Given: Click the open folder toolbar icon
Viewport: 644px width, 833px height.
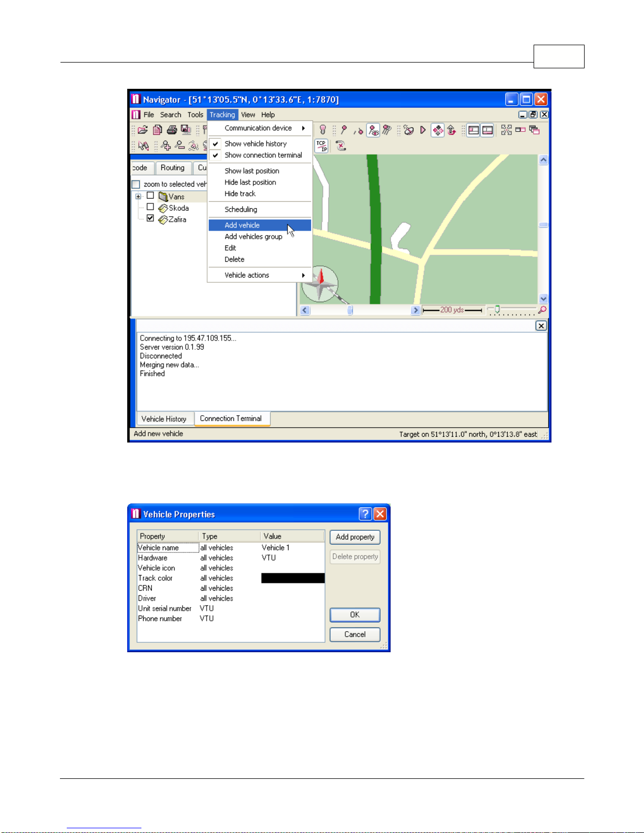Looking at the screenshot, I should coord(142,130).
